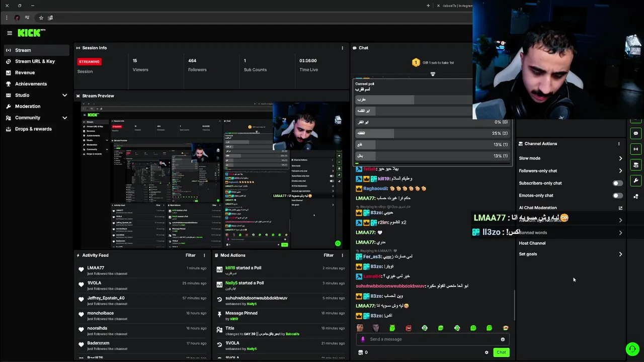Click the wrench tools icon in right rail
This screenshot has height=362, width=644.
click(636, 180)
